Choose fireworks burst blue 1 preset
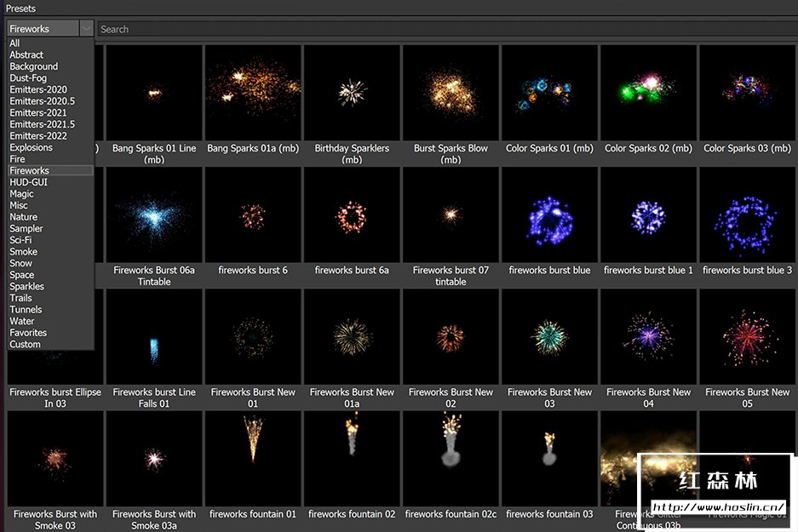Viewport: 798px width, 532px height. pos(648,215)
